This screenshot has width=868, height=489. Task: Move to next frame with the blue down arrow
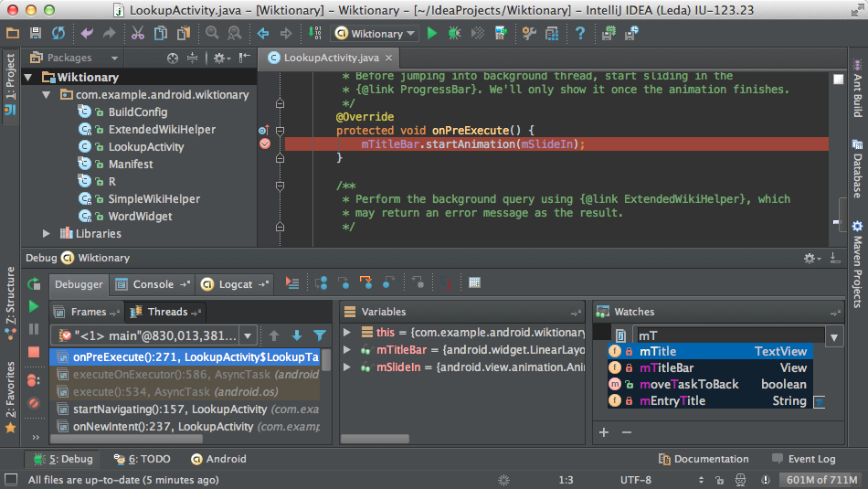click(297, 335)
